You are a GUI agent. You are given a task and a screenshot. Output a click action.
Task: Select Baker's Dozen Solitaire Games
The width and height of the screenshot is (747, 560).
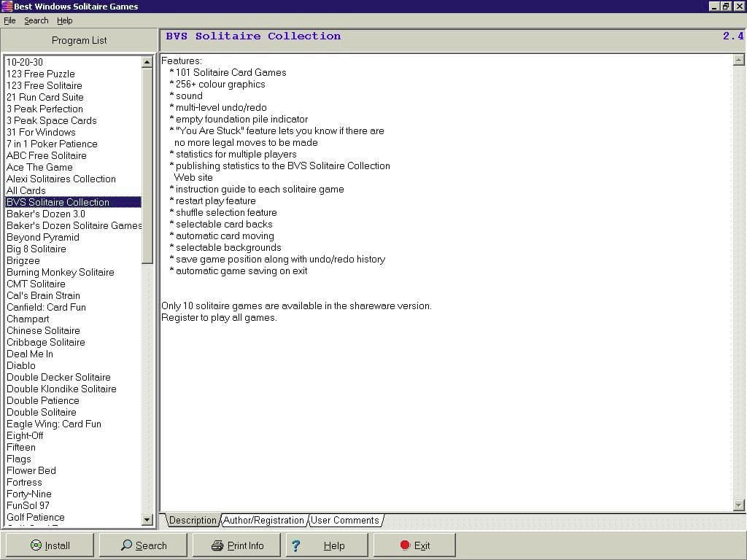(73, 225)
